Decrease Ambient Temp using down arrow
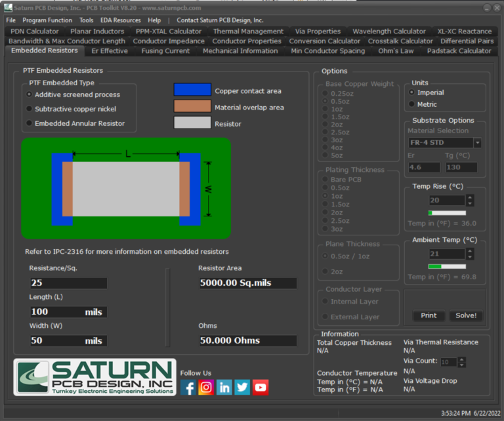Screen dimensions: 504x421 click(x=471, y=256)
